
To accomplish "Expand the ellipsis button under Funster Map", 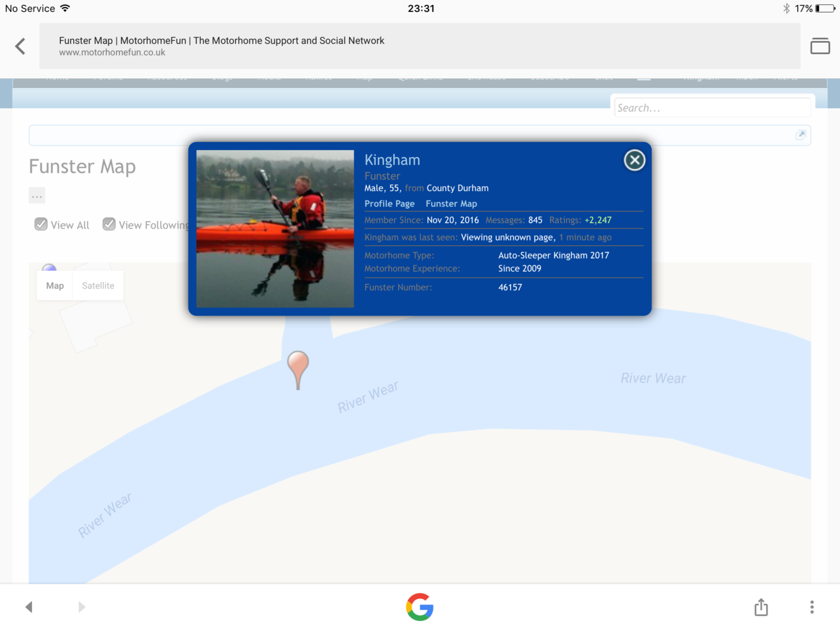I will [37, 195].
